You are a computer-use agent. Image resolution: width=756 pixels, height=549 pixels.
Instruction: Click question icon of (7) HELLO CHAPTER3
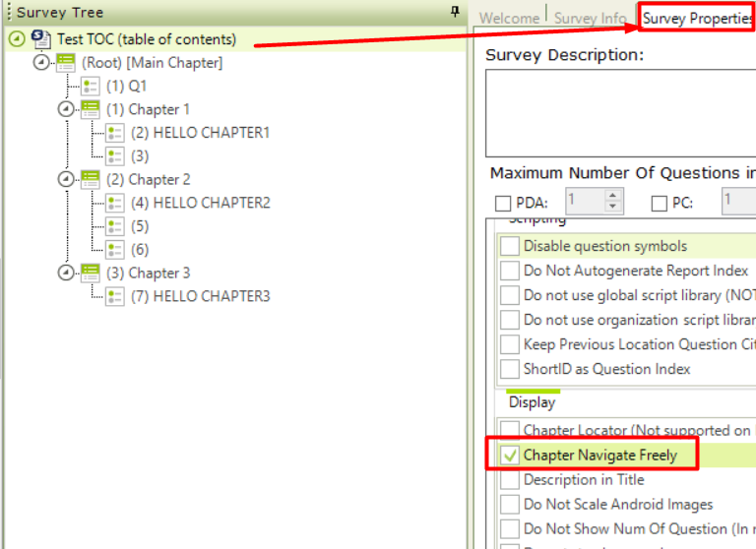click(115, 296)
